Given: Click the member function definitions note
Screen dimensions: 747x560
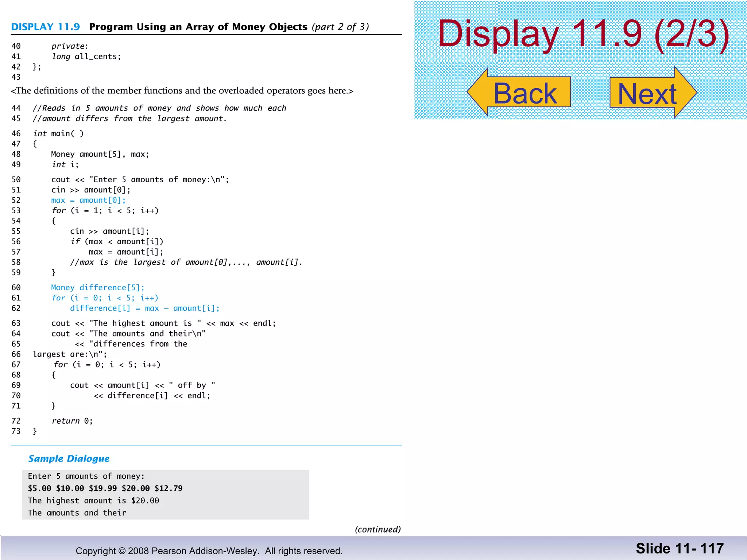Looking at the screenshot, I should coord(182,90).
